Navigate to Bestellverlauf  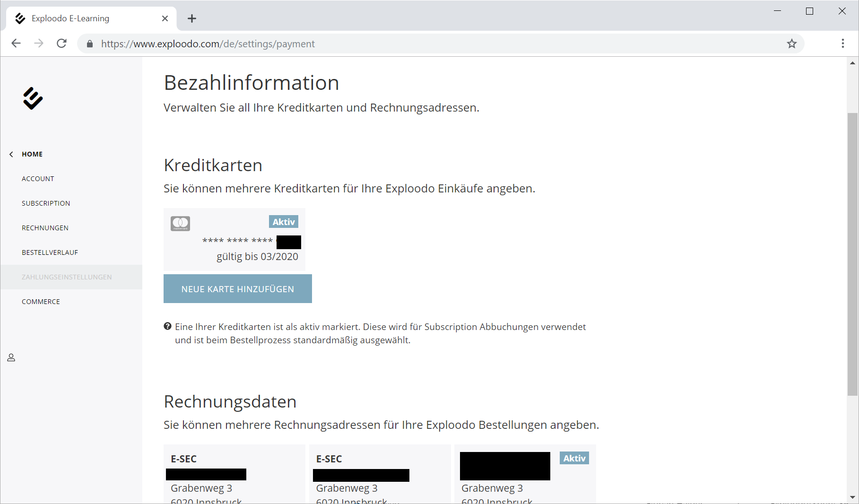(x=50, y=252)
